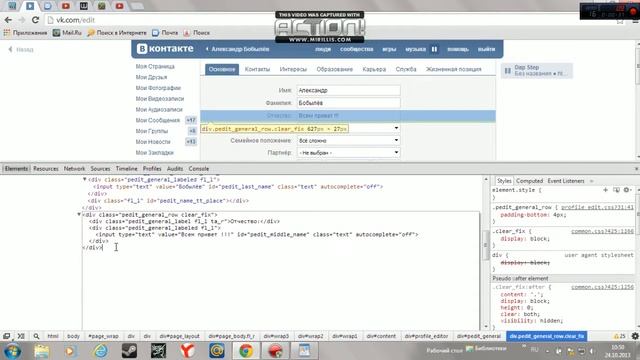The height and width of the screenshot is (360, 640).
Task: Open the common.css link for .clear_fix
Action: pos(602,231)
